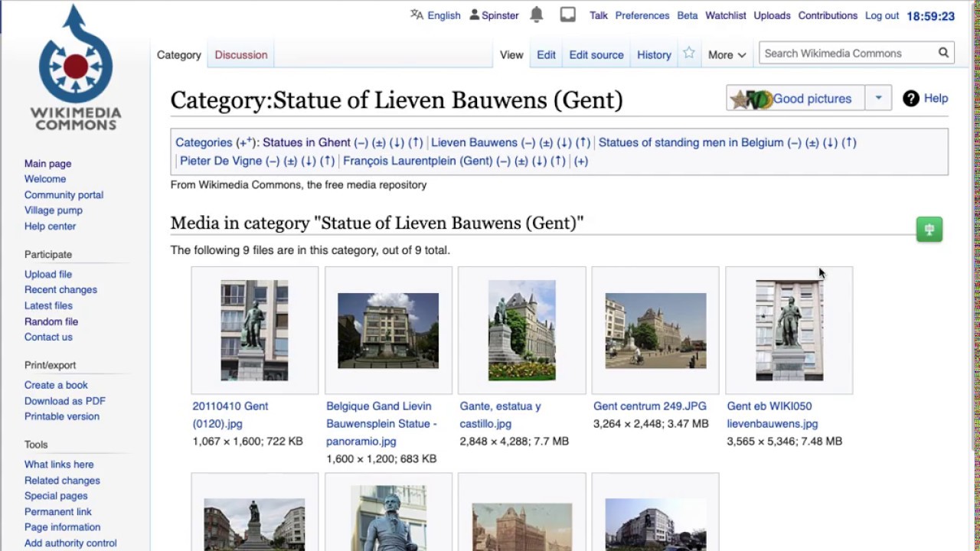Click the Good pictures star icon

pos(739,99)
